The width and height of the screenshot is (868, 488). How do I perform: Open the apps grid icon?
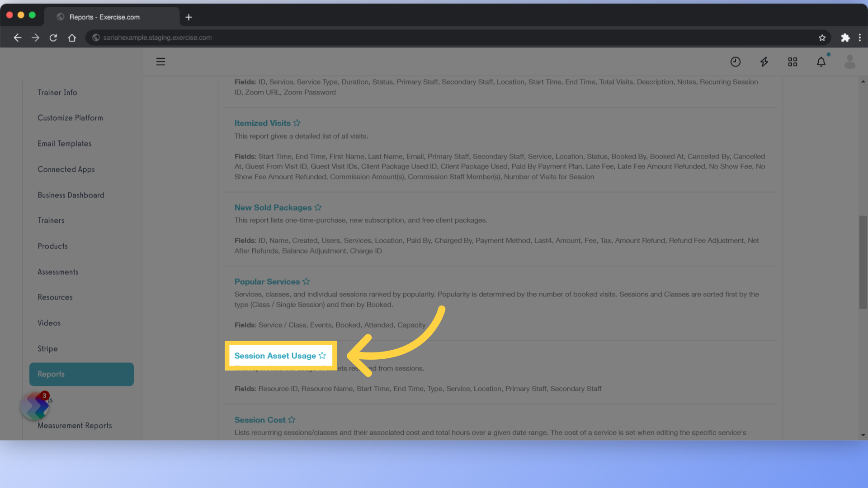pos(793,62)
